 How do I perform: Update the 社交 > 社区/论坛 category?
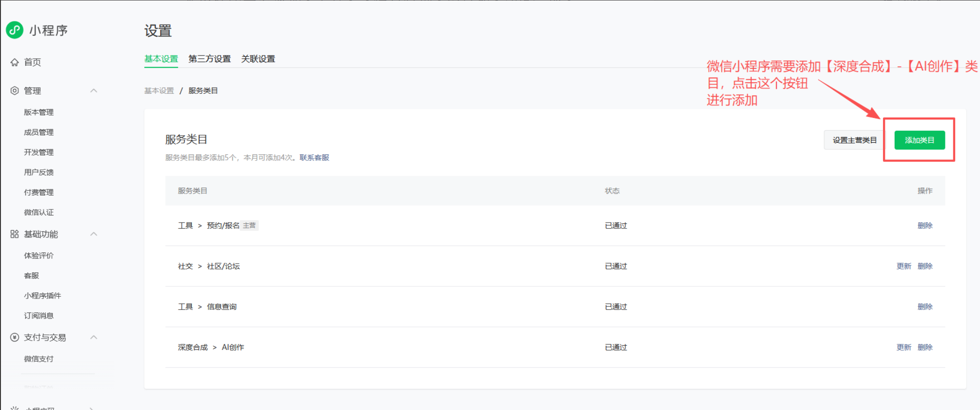tap(903, 266)
